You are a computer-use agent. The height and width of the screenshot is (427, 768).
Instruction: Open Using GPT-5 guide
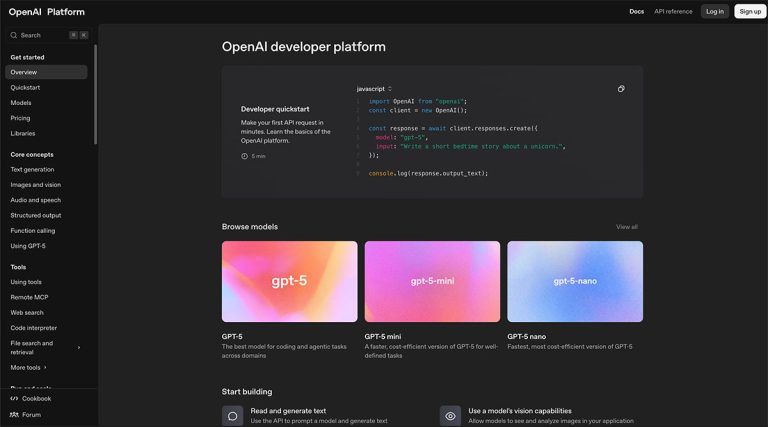(x=28, y=246)
